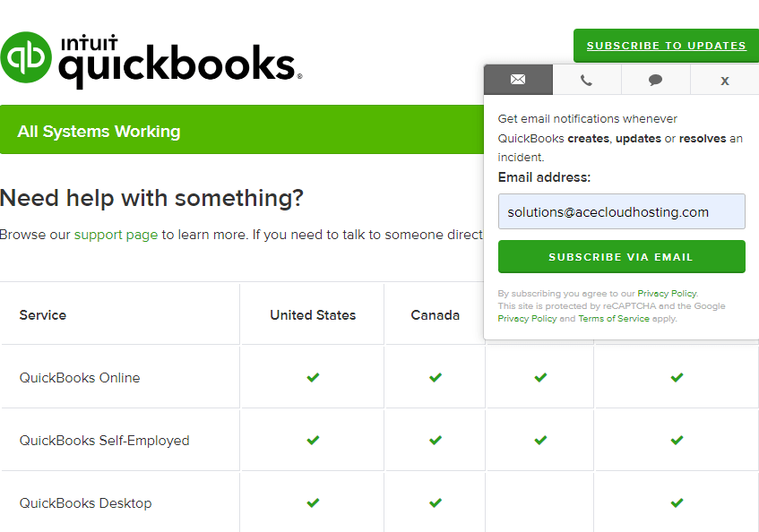Open the chat bubble notification tab
The height and width of the screenshot is (532, 759).
655,80
